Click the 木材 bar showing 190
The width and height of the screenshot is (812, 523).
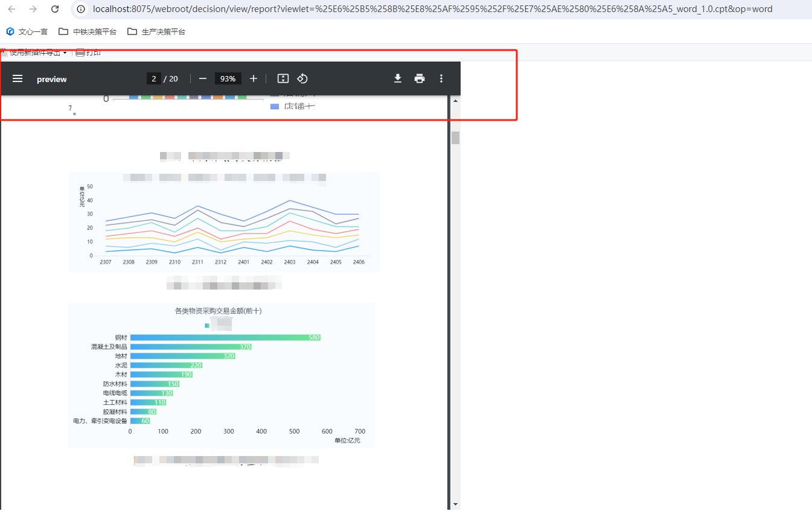point(162,375)
